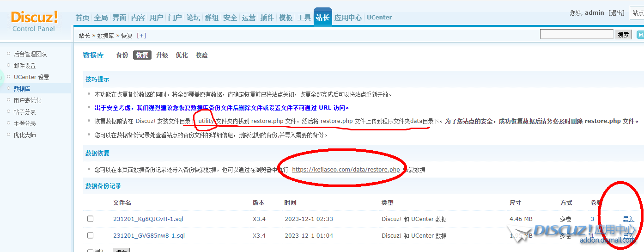644x252 pixels.
Task: Click the Discuz! Control Panel logo
Action: 35,21
